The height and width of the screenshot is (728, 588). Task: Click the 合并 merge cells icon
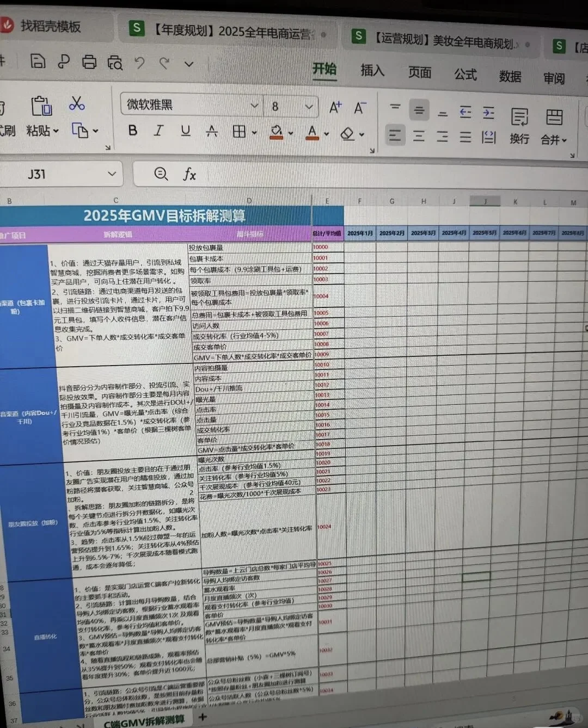pyautogui.click(x=554, y=118)
